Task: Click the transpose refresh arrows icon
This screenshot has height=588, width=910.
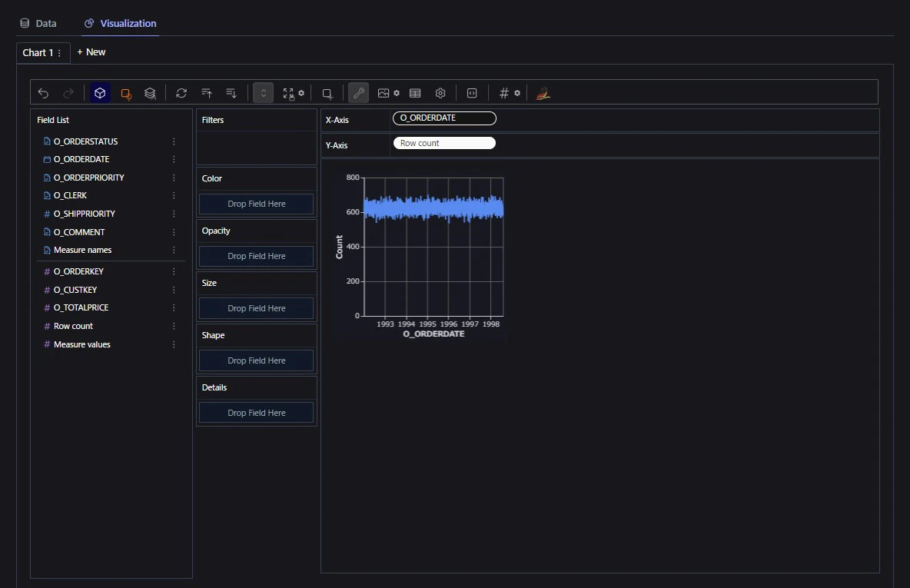Action: (x=181, y=93)
